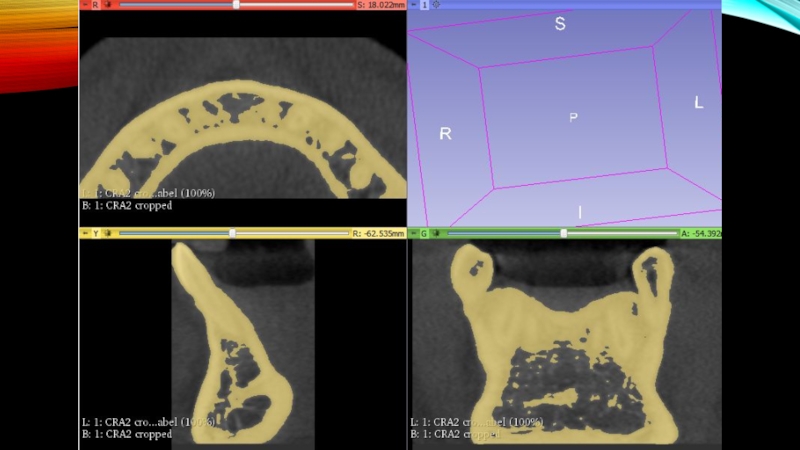Click the A: -54.392 offset field
Screen dimensions: 800x450
pyautogui.click(x=701, y=233)
